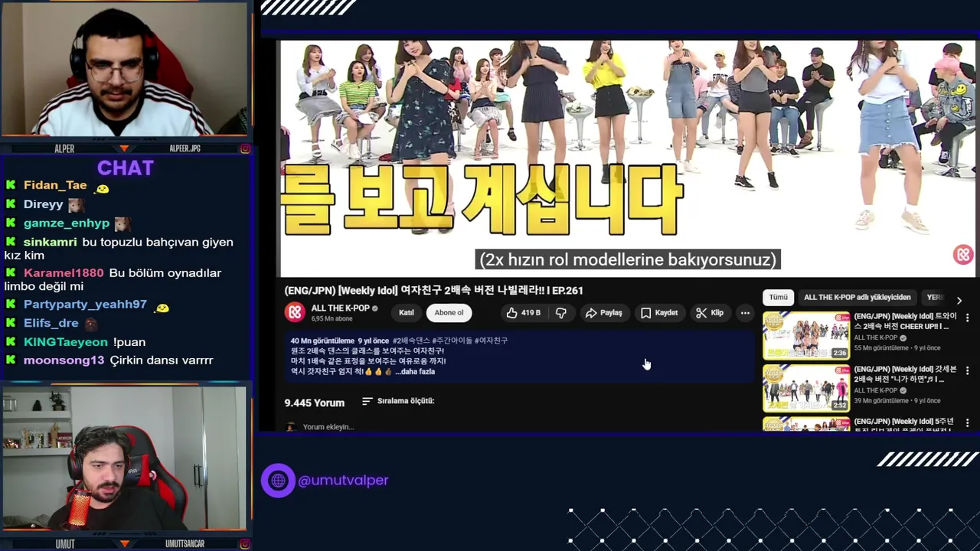Click the emote after gamze_enhyp's name
This screenshot has width=980, height=551.
tap(122, 224)
